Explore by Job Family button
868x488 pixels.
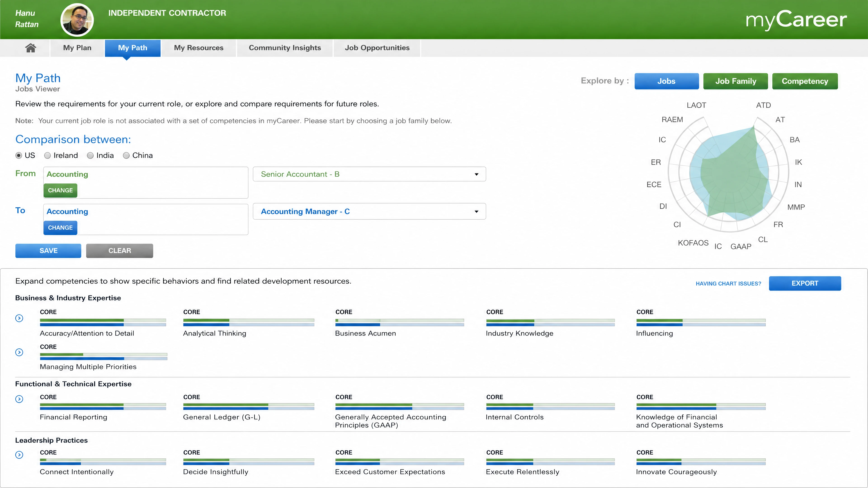pos(736,81)
